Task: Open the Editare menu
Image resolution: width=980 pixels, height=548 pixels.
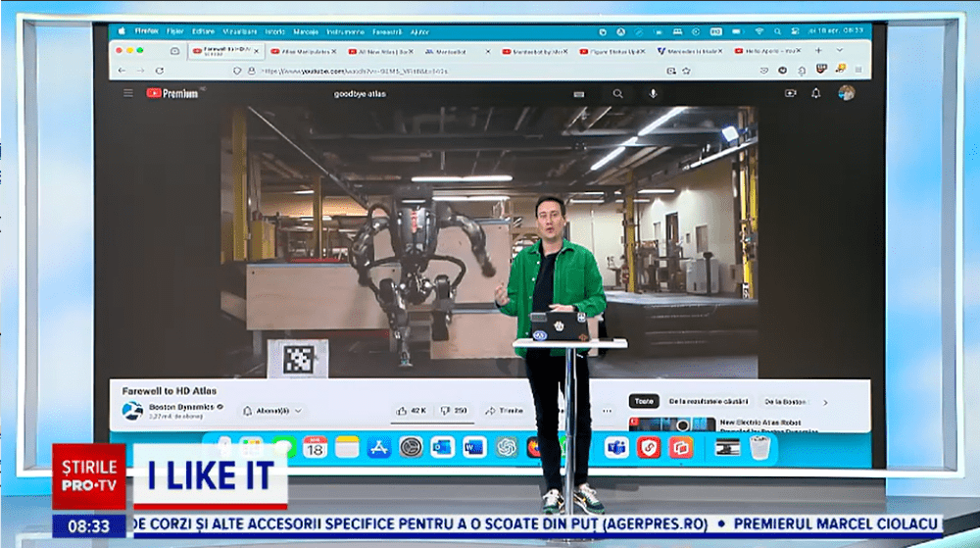Action: tap(203, 31)
